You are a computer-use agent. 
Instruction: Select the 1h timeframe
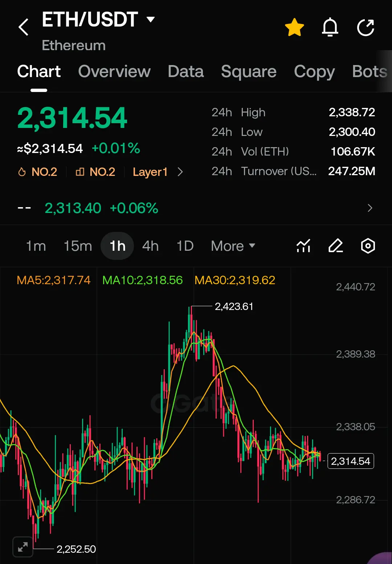tap(117, 246)
